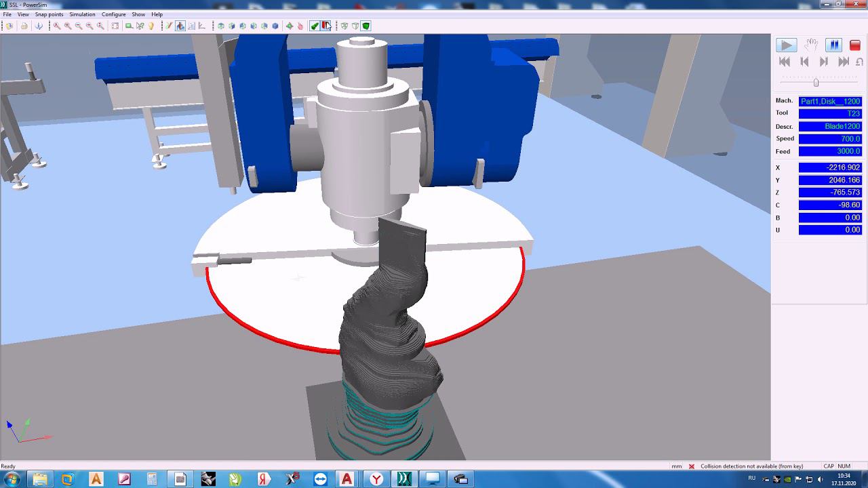Open the Snap points menu
Screen dimensions: 868x488
coord(50,14)
